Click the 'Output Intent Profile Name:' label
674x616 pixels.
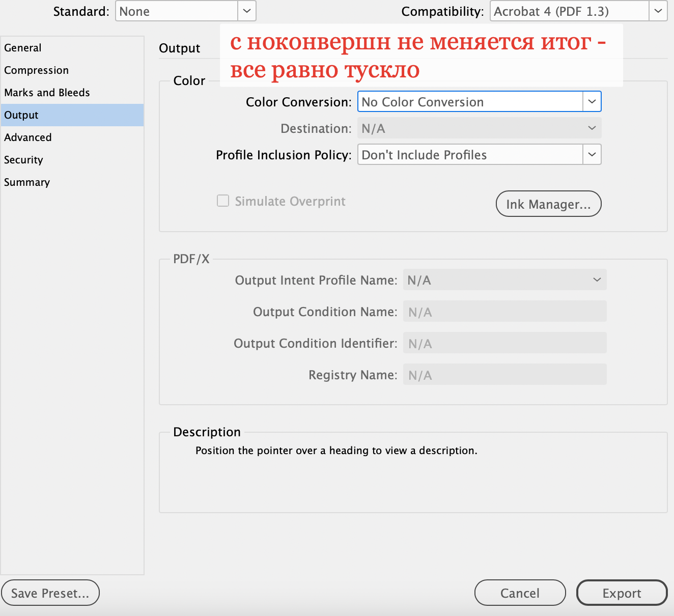pyautogui.click(x=316, y=281)
